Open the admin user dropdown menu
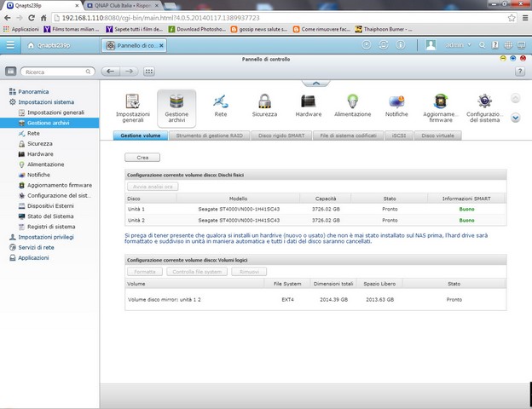Viewport: 532px width, 409px height. [x=456, y=44]
